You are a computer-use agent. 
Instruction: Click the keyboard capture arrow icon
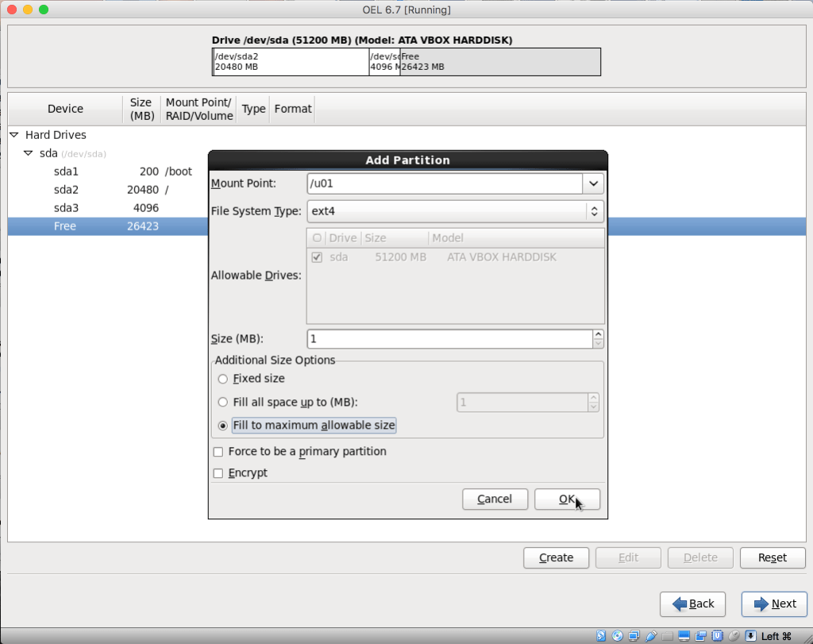750,636
